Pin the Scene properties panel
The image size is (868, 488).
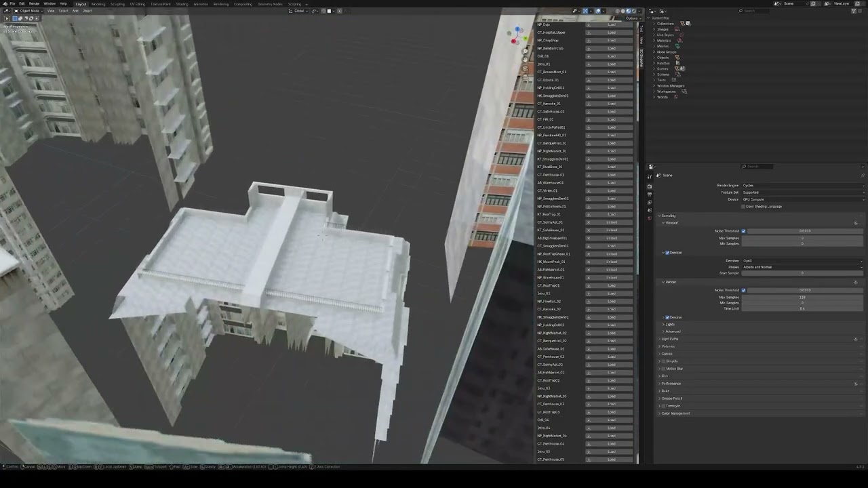863,176
